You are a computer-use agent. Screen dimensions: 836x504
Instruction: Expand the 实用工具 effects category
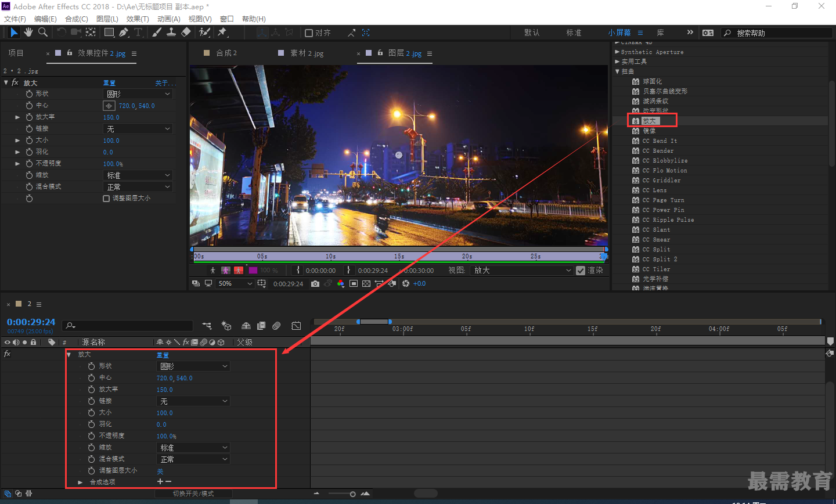pyautogui.click(x=618, y=62)
